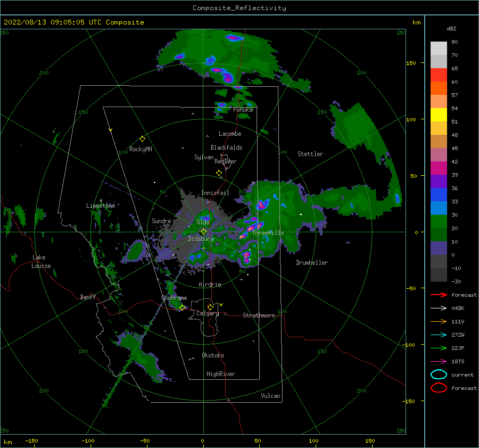Click the yellow diamond marker near RockyMH
Image resolution: width=479 pixels, height=448 pixels.
142,139
